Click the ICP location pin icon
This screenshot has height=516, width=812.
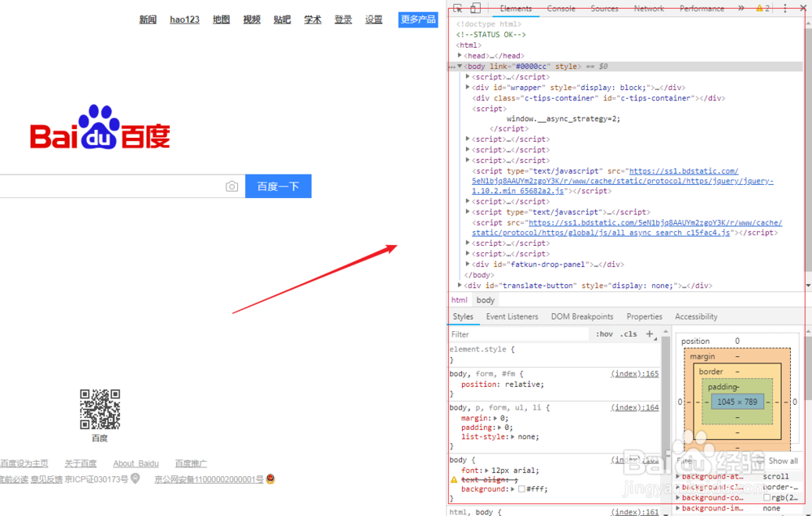pyautogui.click(x=135, y=479)
